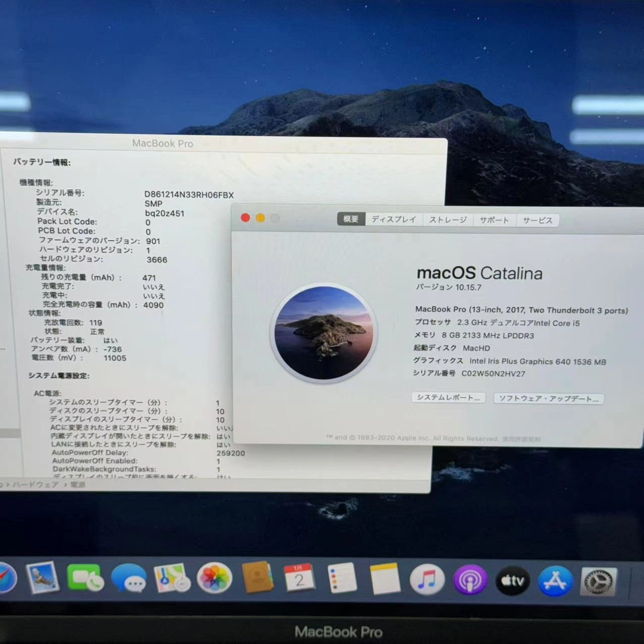Select the サポート tab
This screenshot has height=644, width=644.
[494, 220]
